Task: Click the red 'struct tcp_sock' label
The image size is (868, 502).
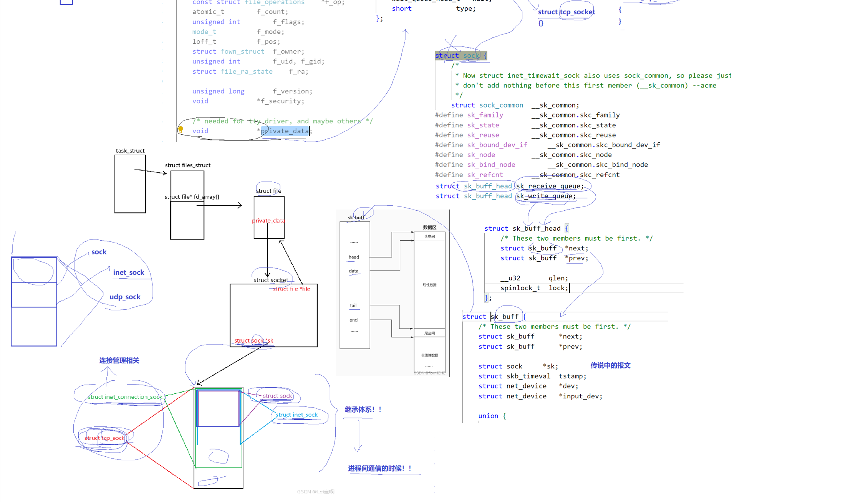Action: click(105, 438)
